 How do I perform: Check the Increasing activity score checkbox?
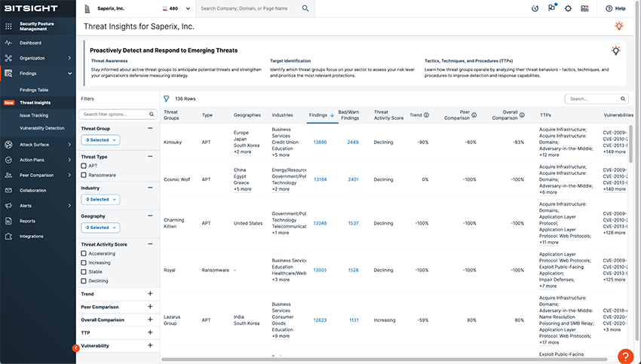coord(84,263)
